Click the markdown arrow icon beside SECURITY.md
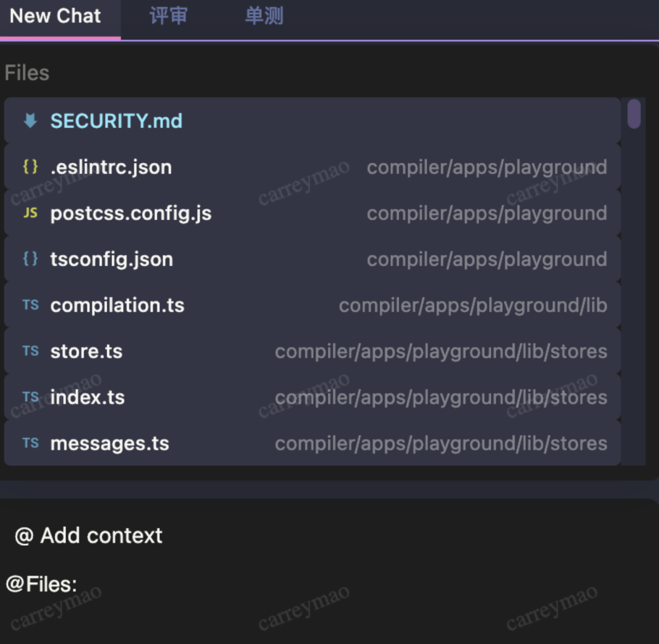The width and height of the screenshot is (659, 644). click(31, 121)
